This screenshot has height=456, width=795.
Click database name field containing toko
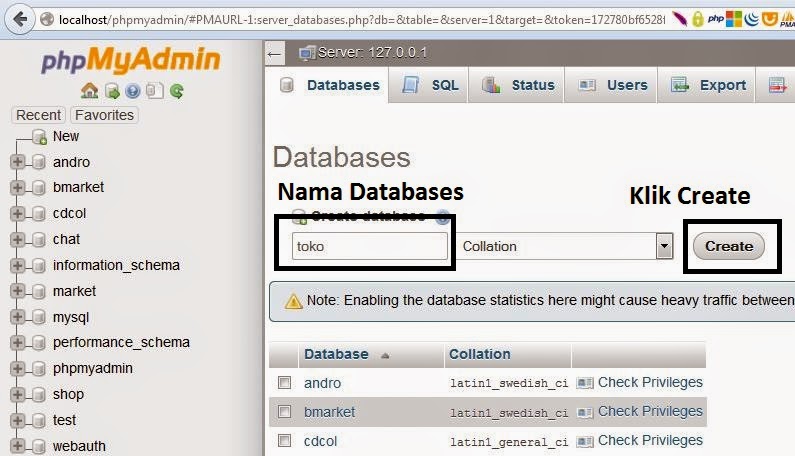coord(370,247)
